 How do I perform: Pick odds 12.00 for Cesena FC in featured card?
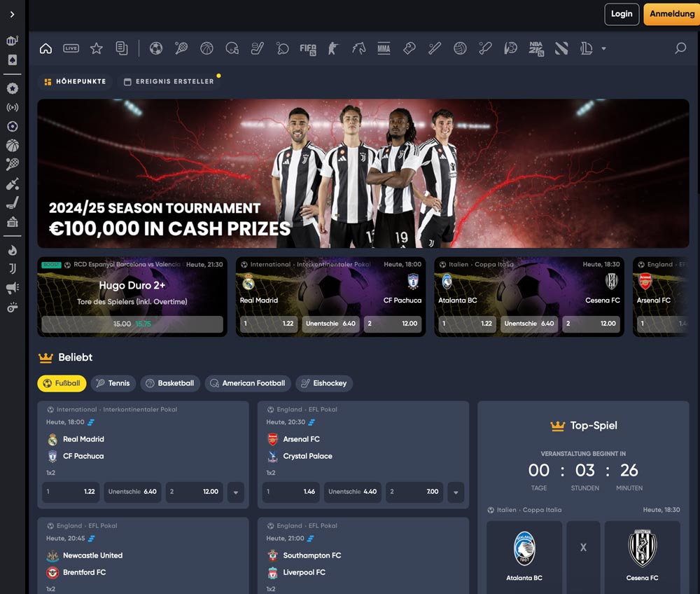pos(591,324)
